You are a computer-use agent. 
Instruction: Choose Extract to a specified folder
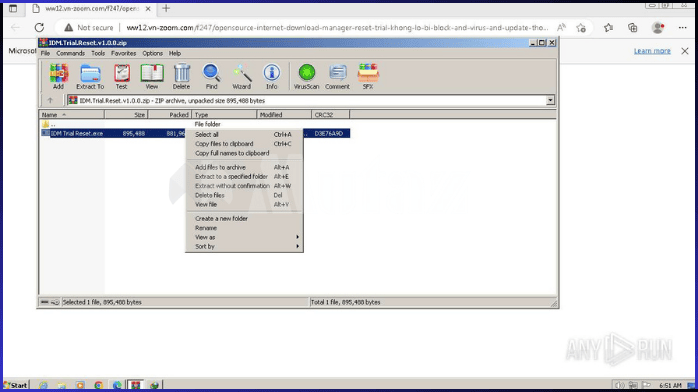point(244,177)
